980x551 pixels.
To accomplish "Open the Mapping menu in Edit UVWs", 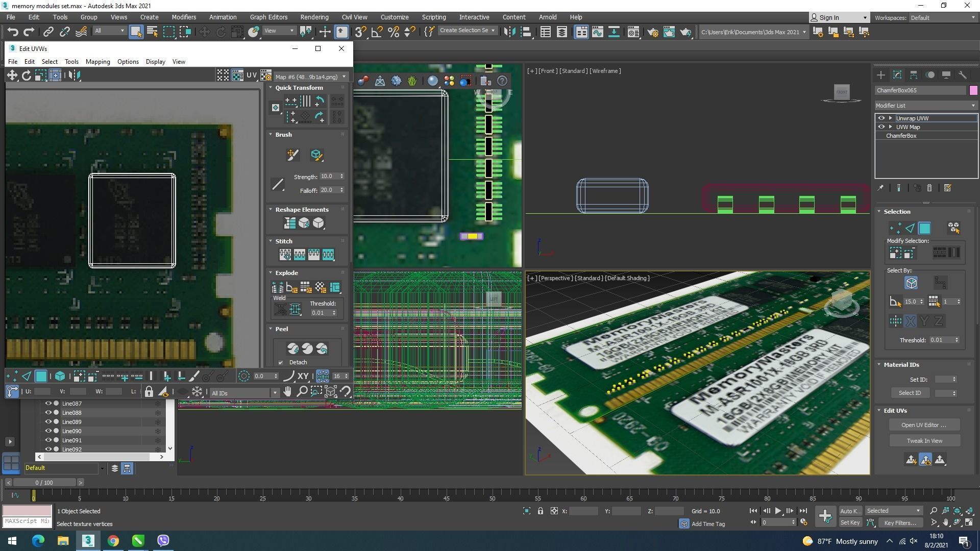I will pos(97,62).
